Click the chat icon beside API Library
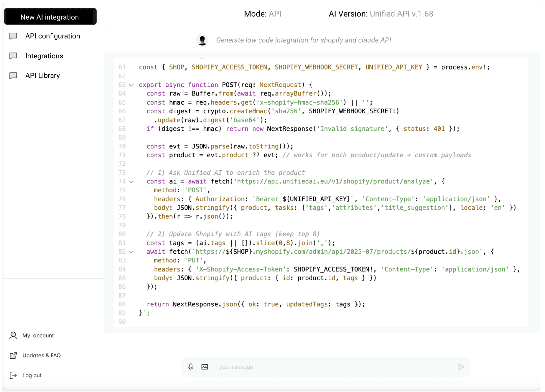This screenshot has height=392, width=545. [13, 76]
